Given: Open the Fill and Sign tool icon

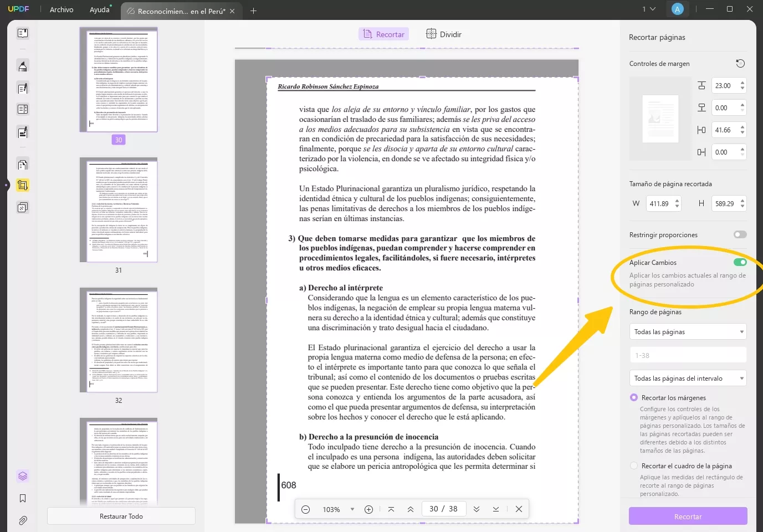Looking at the screenshot, I should (x=23, y=132).
